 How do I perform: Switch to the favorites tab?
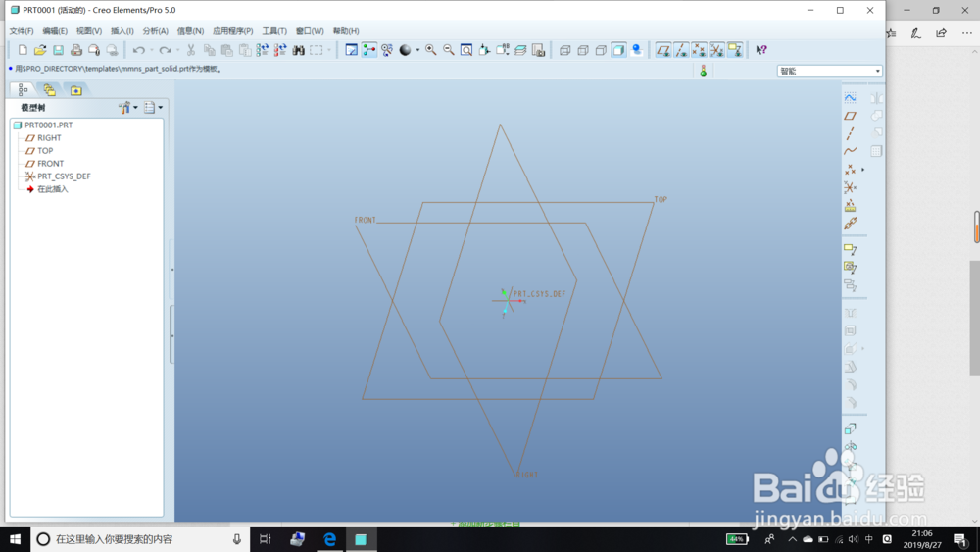click(75, 90)
